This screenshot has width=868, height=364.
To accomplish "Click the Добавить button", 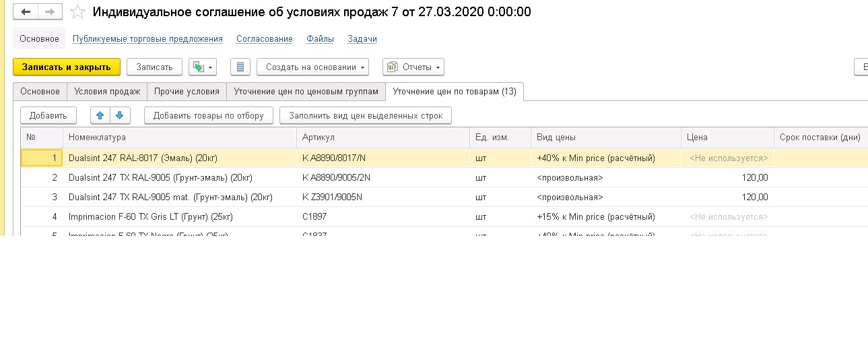I will click(48, 115).
